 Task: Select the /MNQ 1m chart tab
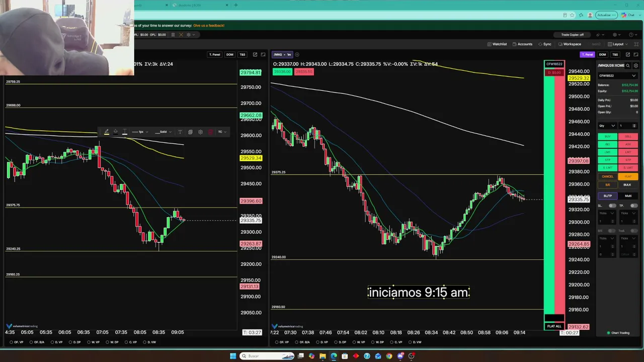tap(283, 54)
